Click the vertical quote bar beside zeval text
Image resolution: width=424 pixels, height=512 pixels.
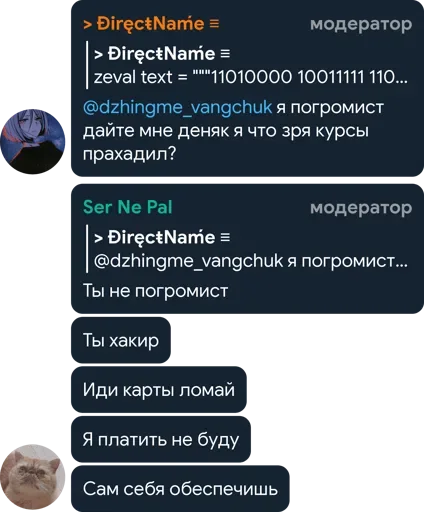click(87, 65)
